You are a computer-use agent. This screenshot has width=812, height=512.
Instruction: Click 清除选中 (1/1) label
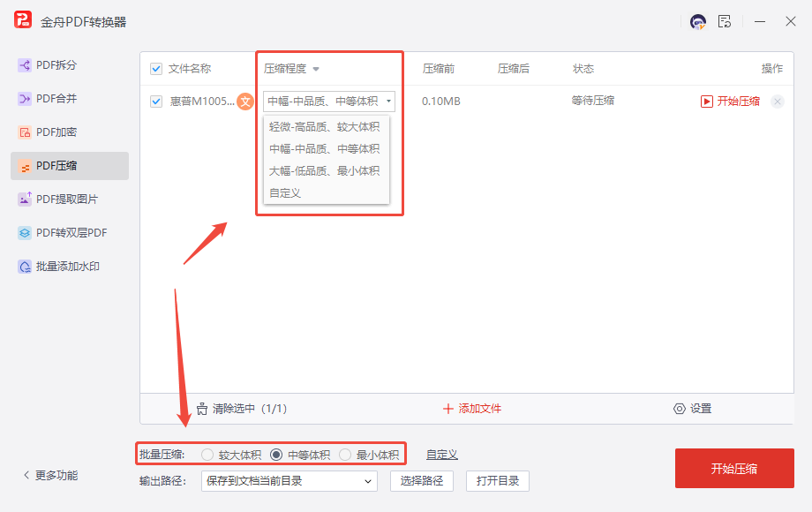tap(250, 409)
